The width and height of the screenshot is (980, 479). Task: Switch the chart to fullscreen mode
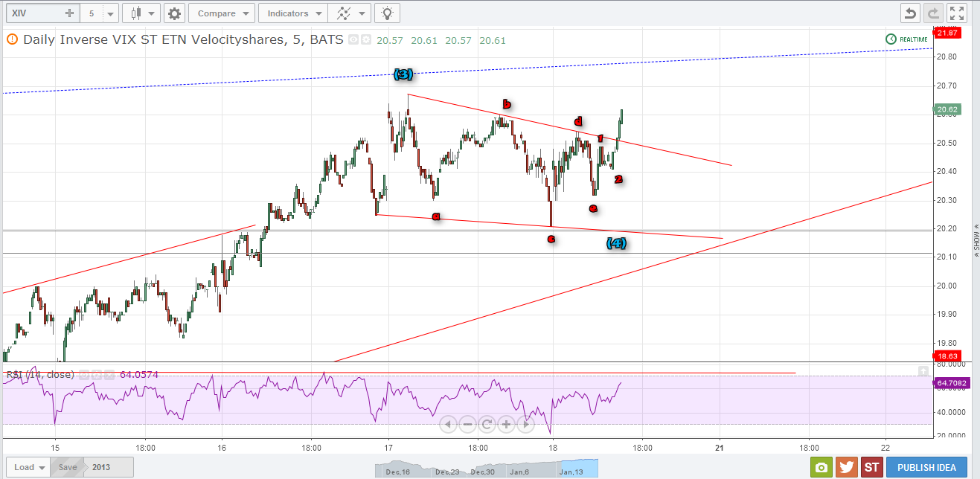click(957, 13)
